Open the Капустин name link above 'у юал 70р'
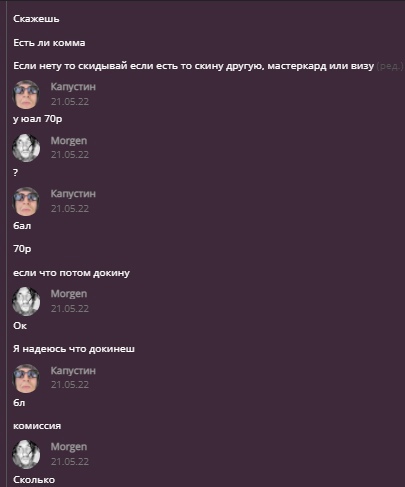The width and height of the screenshot is (405, 487). click(x=73, y=87)
